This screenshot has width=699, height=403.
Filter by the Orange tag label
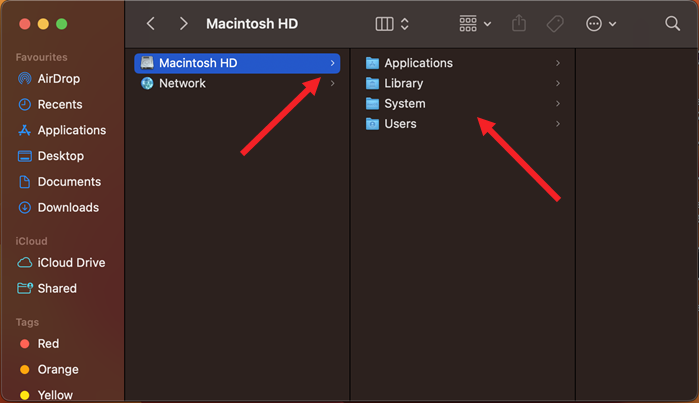[x=58, y=370]
